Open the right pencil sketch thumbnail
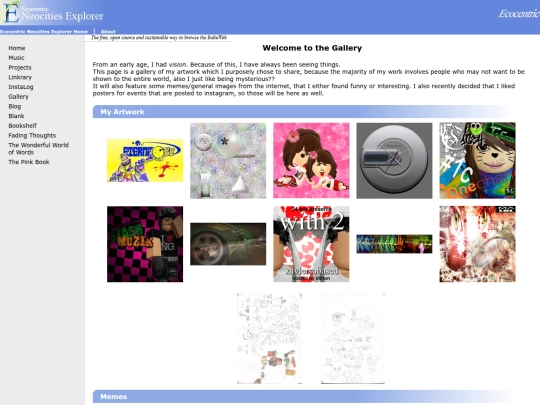The height and width of the screenshot is (405, 540). point(353,339)
